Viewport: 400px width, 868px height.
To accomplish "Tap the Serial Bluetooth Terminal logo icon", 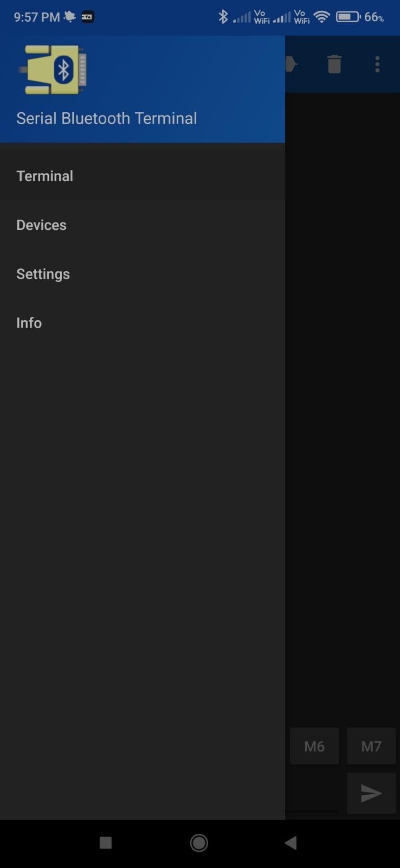I will click(54, 69).
